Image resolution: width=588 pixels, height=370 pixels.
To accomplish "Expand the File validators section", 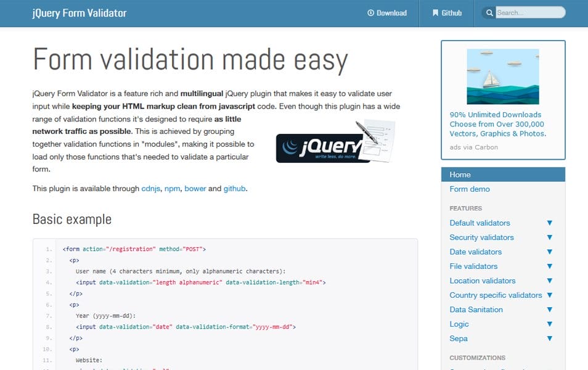I will pyautogui.click(x=549, y=266).
